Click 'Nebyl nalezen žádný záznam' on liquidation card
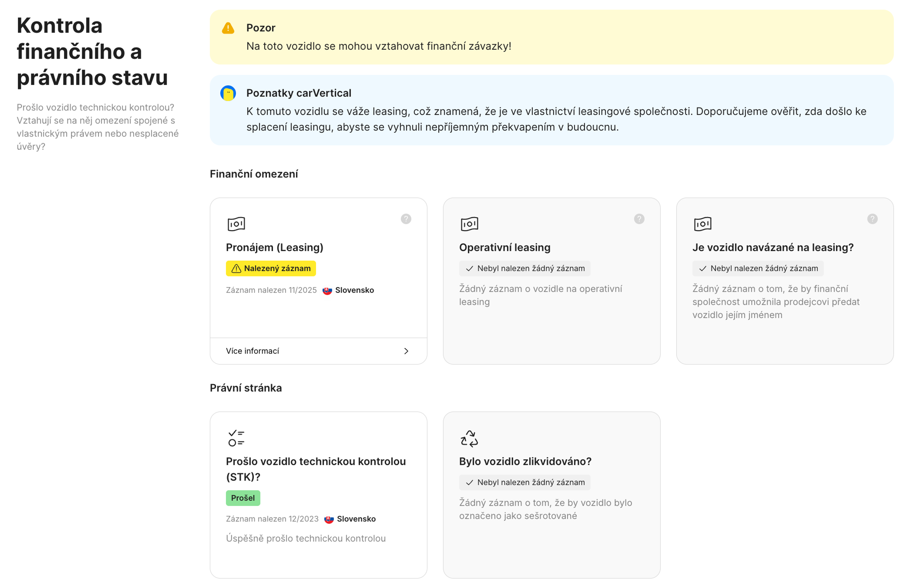The width and height of the screenshot is (912, 588). click(x=525, y=482)
